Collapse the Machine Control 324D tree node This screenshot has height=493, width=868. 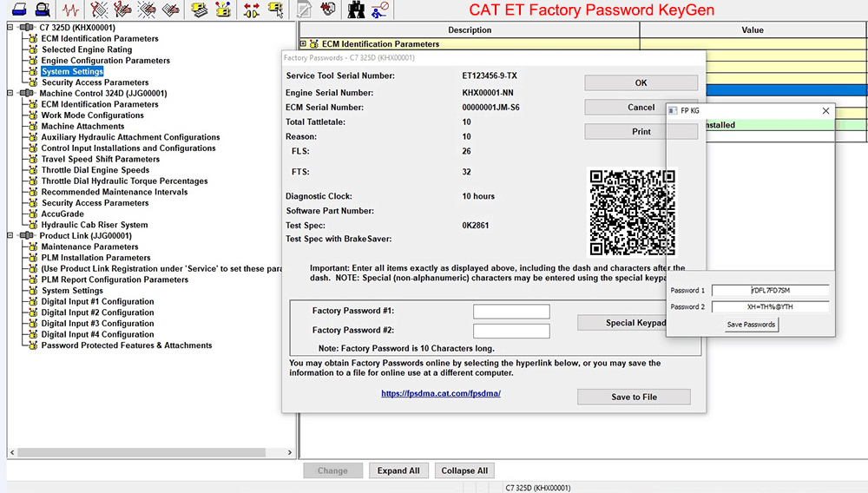tap(10, 93)
